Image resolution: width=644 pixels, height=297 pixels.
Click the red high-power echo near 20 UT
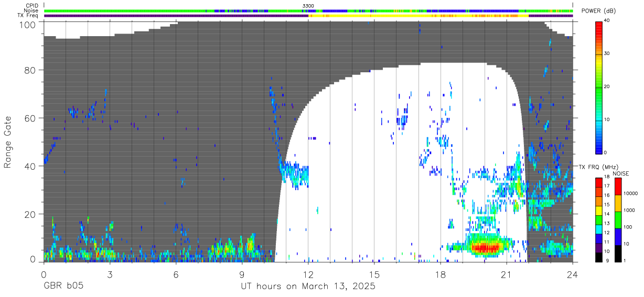point(486,247)
